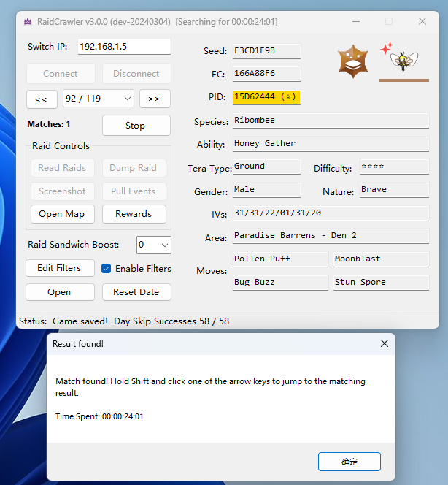
Task: Click the red shiny sparkle icon
Action: 386,48
